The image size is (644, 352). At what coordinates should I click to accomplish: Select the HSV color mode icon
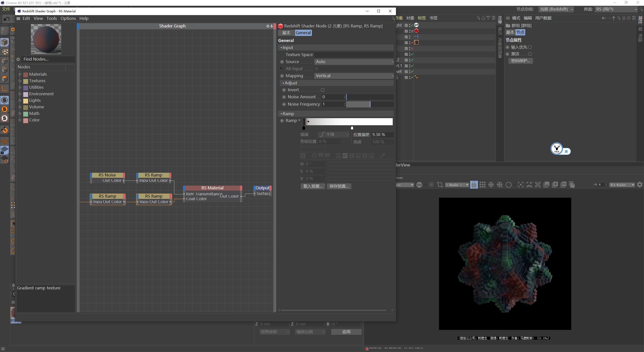pyautogui.click(x=345, y=155)
